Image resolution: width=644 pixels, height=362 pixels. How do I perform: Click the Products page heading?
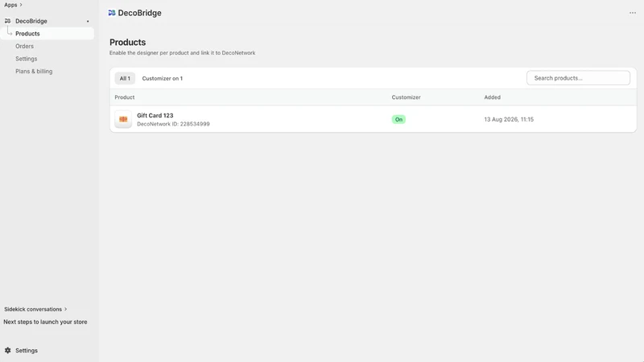[x=128, y=43]
